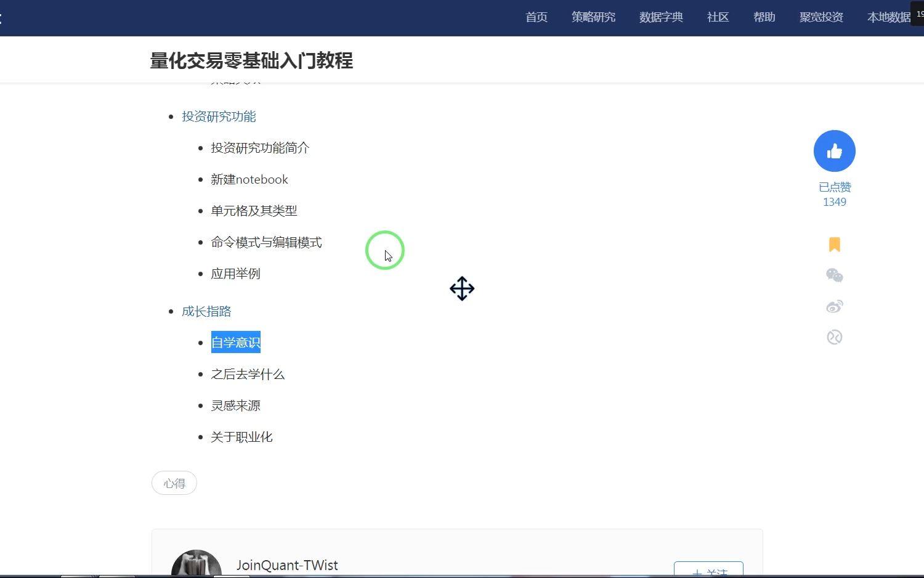Viewport: 924px width, 578px height.
Task: Click the highlighted 自学意识 item
Action: [x=236, y=342]
